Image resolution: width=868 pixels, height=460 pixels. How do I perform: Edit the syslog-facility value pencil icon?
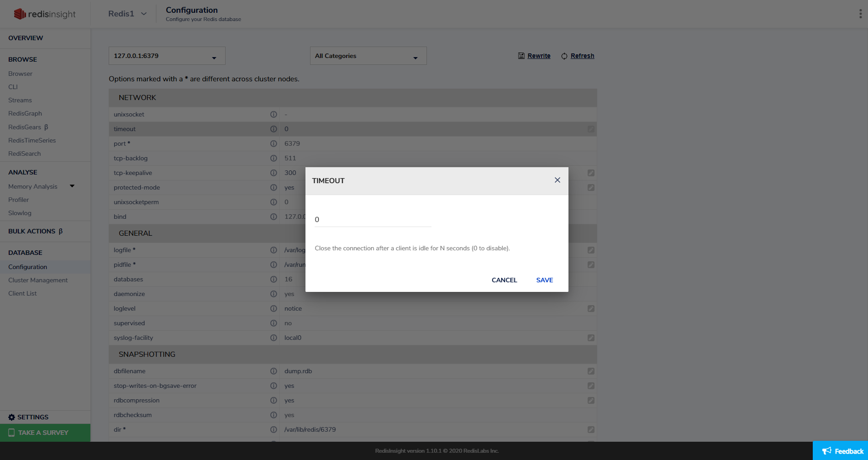click(591, 338)
